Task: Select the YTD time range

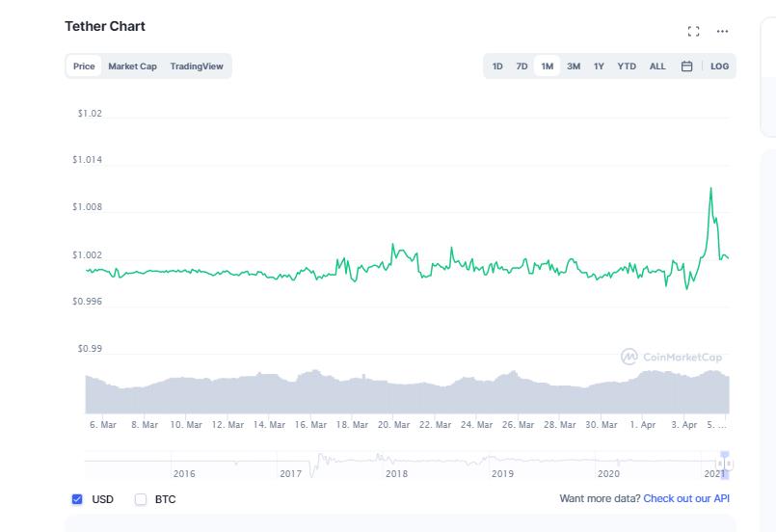Action: 627,66
